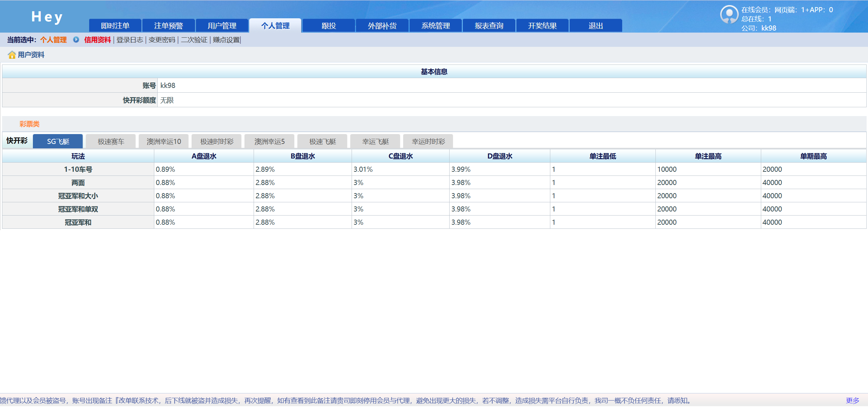Open the 即时注单 tab
Viewport: 868px width, 407px height.
[x=115, y=26]
